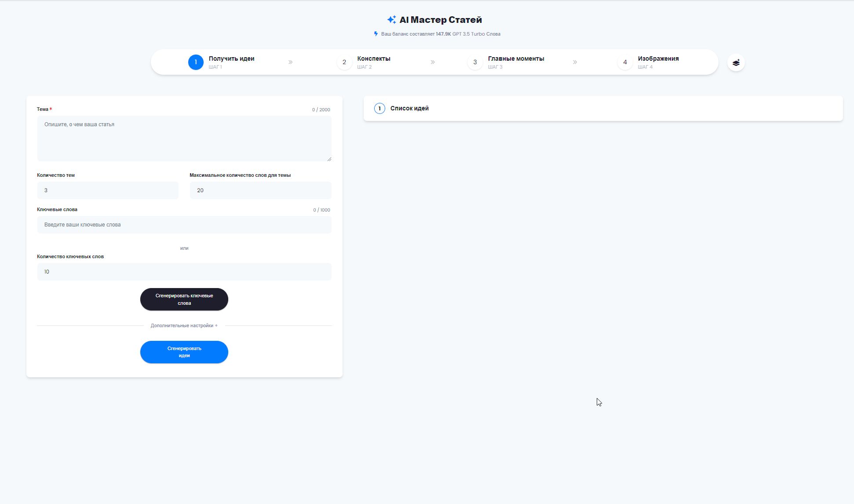Click the double chevron after Получить идеи
The image size is (854, 504).
coord(290,62)
